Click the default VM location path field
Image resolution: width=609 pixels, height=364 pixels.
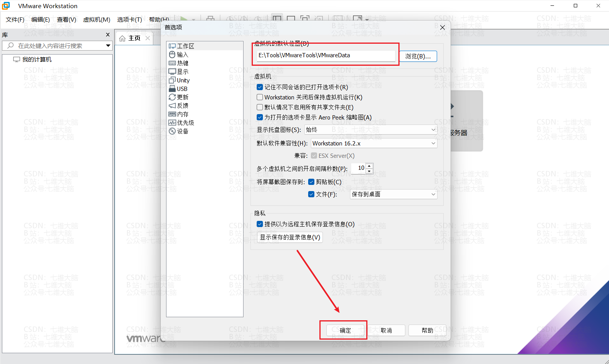[326, 55]
